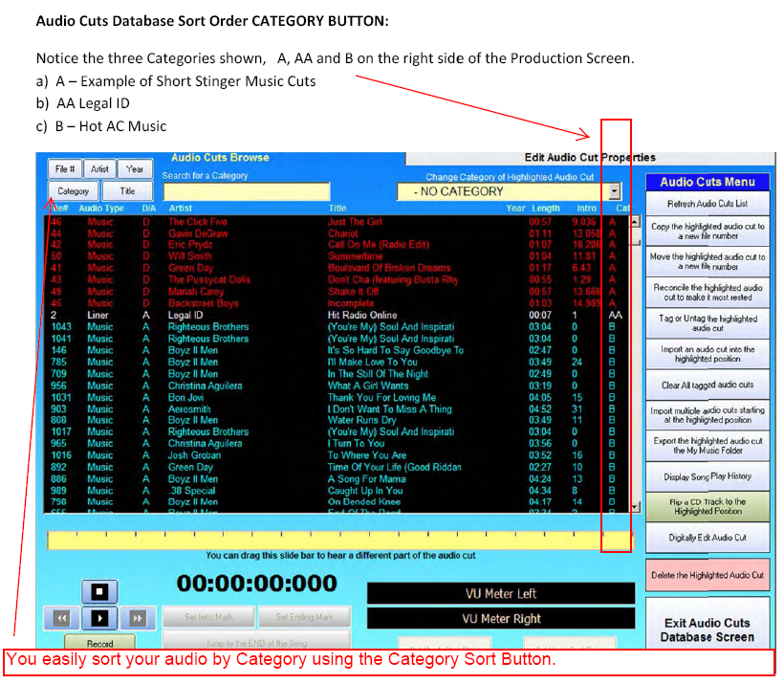The width and height of the screenshot is (784, 684).
Task: Click the Play button
Action: click(102, 618)
